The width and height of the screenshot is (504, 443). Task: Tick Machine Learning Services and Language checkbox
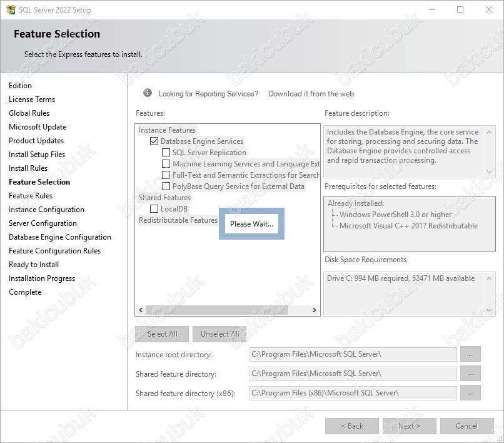(x=166, y=164)
